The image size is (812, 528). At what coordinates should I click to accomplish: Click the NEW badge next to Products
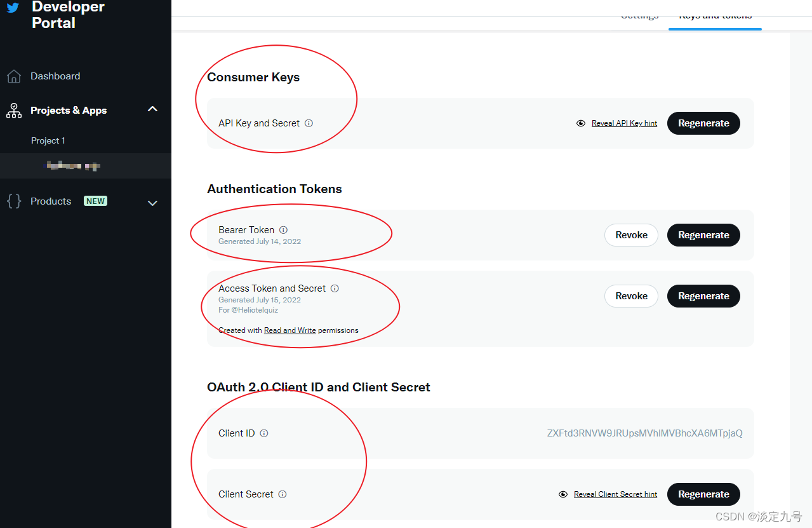click(96, 201)
